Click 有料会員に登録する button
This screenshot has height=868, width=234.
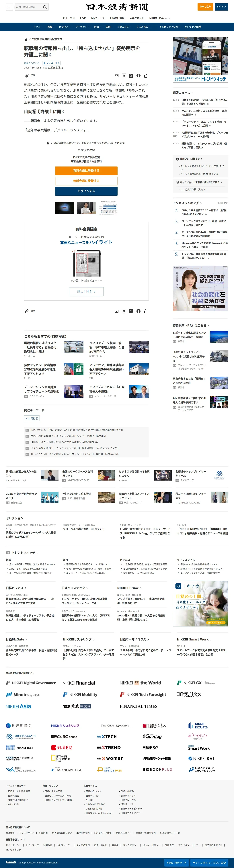[x=86, y=171]
